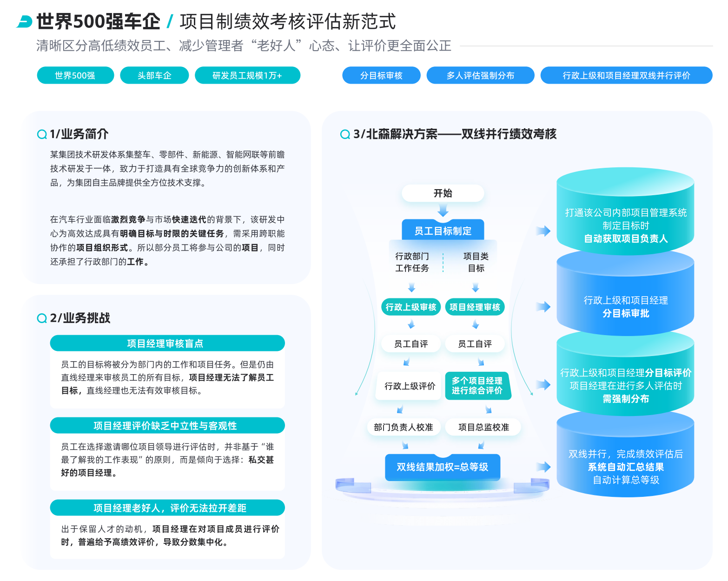728x581 pixels.
Task: Open the 多人评估强制分布 pill tab
Action: click(480, 75)
